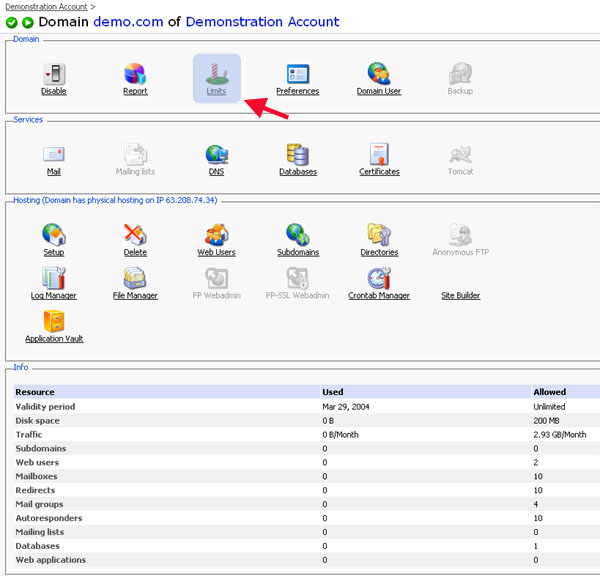Image resolution: width=600 pixels, height=576 pixels.
Task: Click the Preferences text link
Action: [x=298, y=91]
